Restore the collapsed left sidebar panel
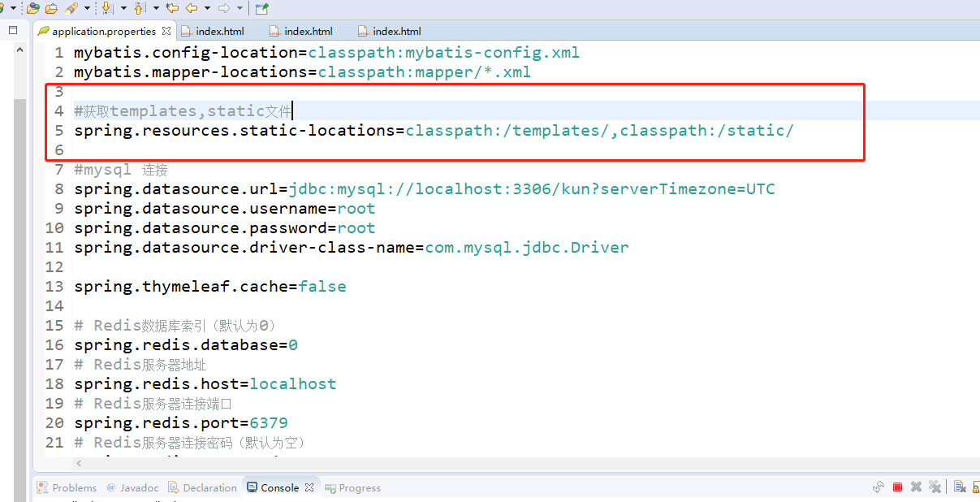Viewport: 980px width, 502px height. [x=11, y=29]
